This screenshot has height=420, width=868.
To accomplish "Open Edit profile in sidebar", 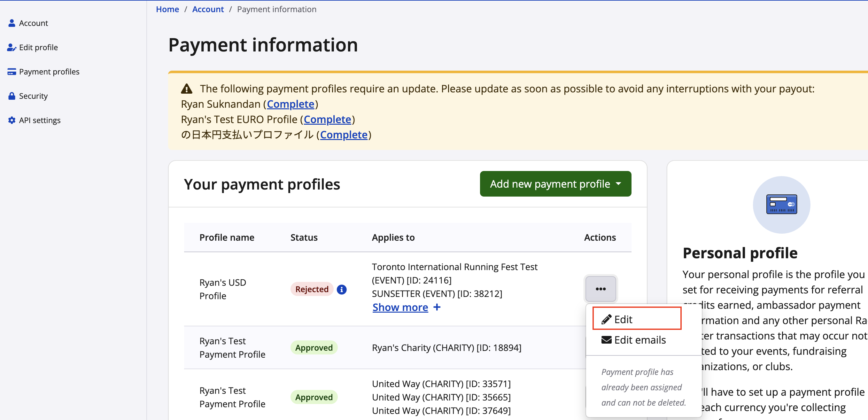I will 38,47.
